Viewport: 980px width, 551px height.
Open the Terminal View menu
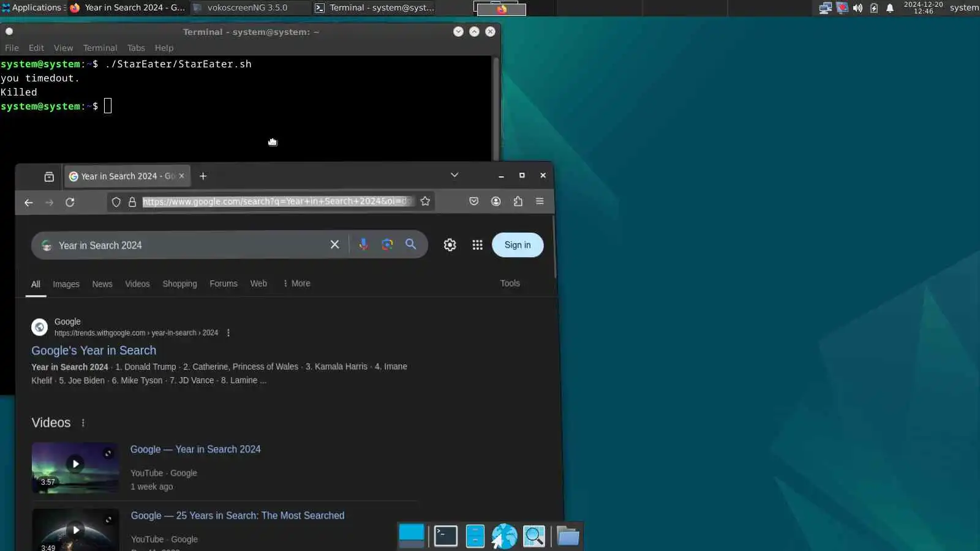coord(63,48)
